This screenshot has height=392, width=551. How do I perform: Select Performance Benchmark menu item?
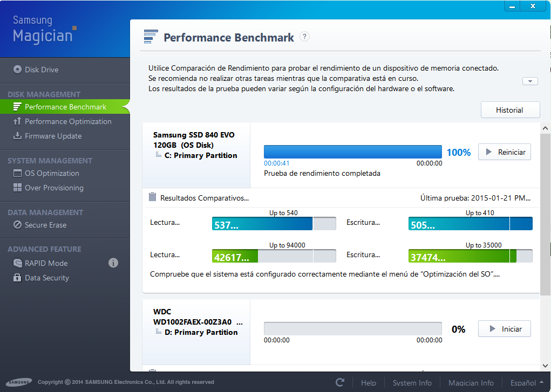pyautogui.click(x=65, y=107)
